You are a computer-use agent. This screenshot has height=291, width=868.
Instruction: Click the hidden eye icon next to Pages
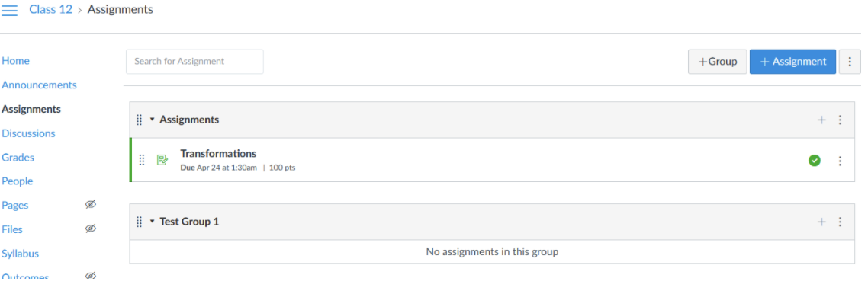click(x=91, y=205)
